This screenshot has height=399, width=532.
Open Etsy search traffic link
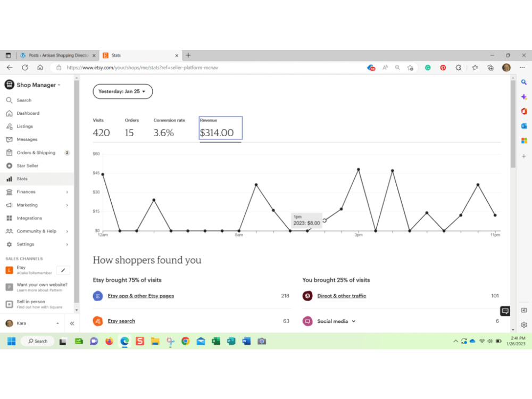click(x=121, y=321)
